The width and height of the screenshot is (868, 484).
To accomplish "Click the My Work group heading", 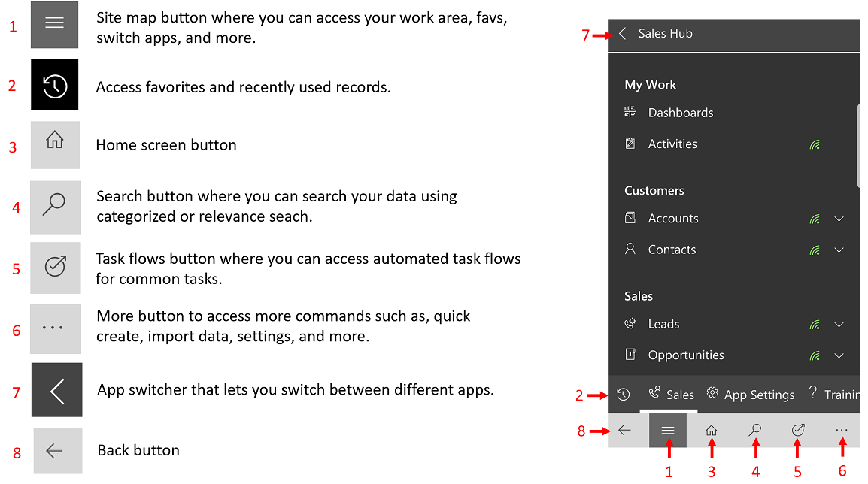I will (651, 85).
